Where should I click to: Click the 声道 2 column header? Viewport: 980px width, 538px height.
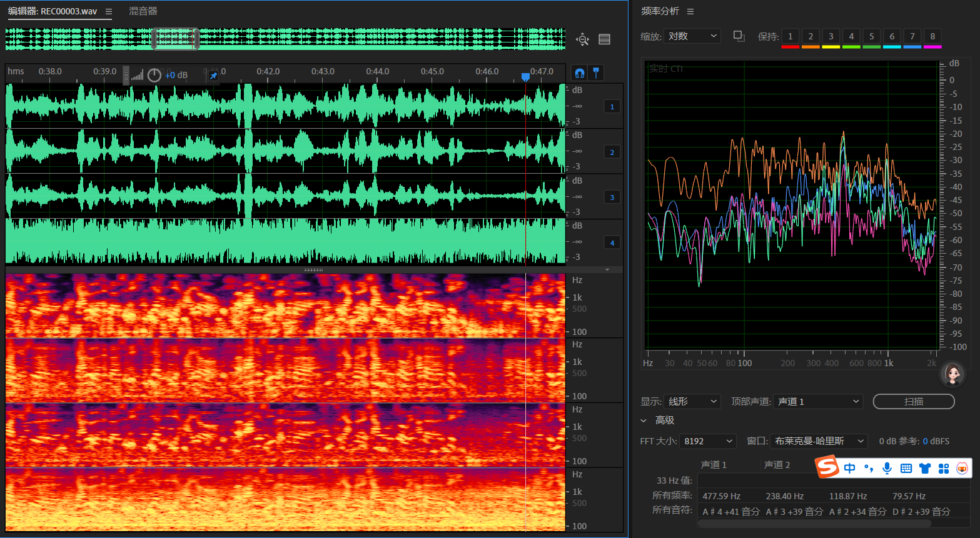pos(777,465)
